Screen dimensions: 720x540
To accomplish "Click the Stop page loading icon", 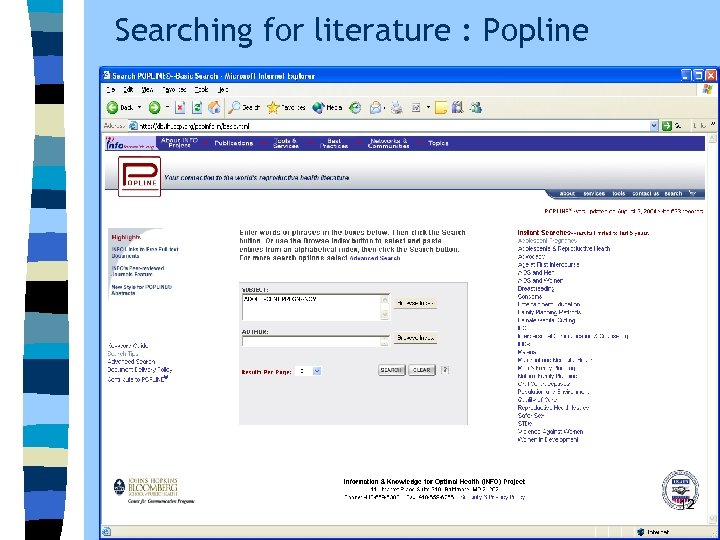I will click(x=180, y=107).
